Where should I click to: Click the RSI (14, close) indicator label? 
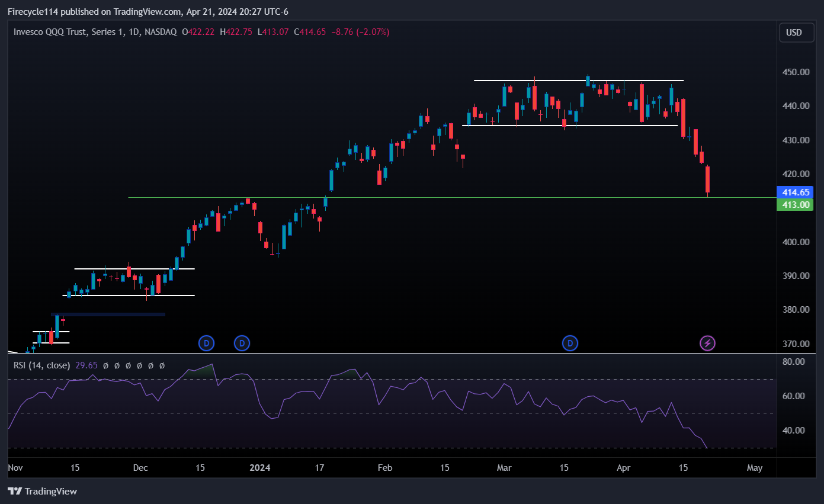tap(41, 365)
